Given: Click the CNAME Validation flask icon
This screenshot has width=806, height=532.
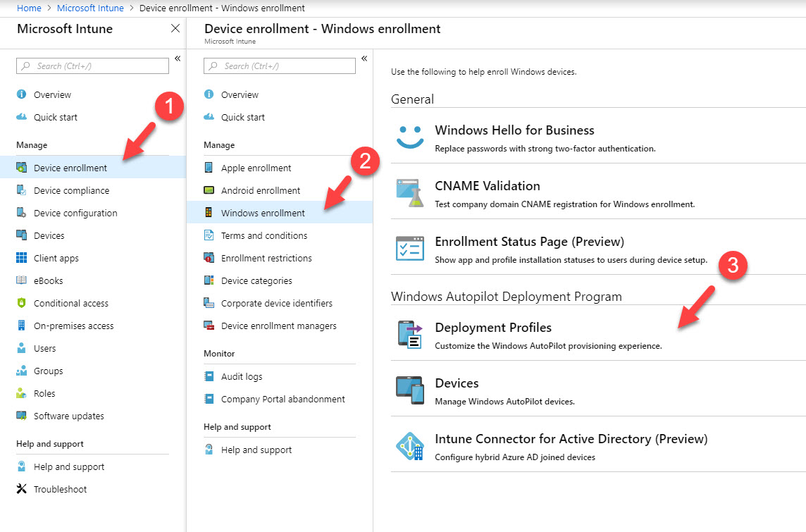Looking at the screenshot, I should click(x=410, y=193).
